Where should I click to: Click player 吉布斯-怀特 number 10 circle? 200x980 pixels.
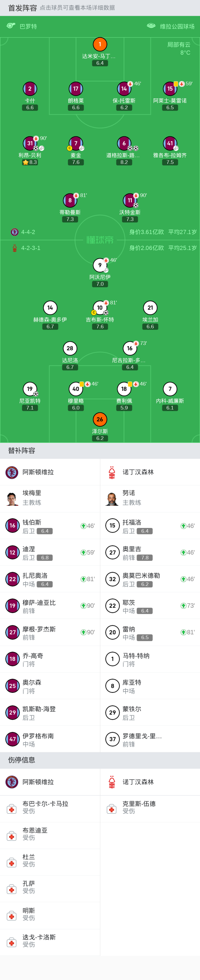pos(100,308)
